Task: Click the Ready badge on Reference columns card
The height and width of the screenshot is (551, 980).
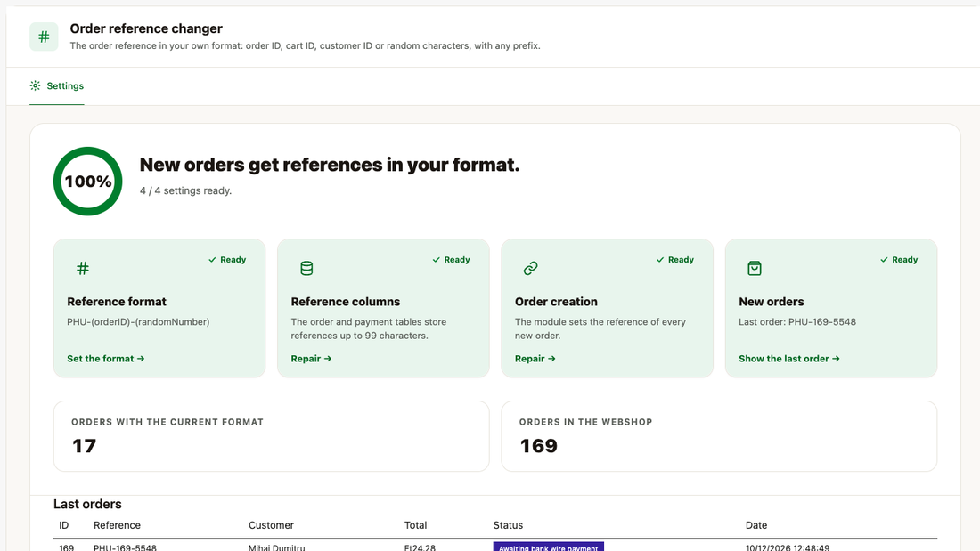Action: [452, 260]
